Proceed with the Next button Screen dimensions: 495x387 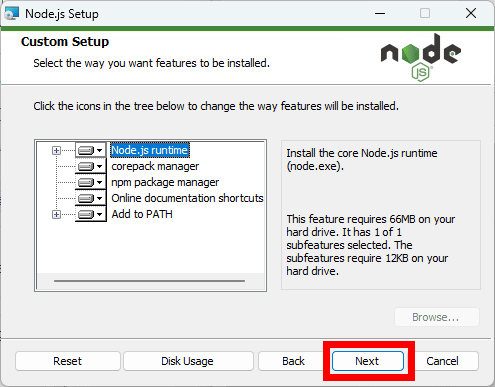[x=367, y=361]
